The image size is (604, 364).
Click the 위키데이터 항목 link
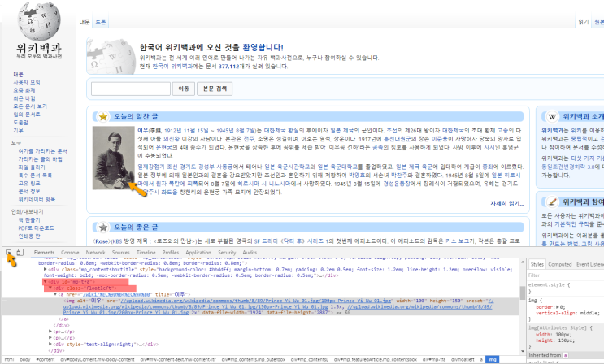click(37, 199)
